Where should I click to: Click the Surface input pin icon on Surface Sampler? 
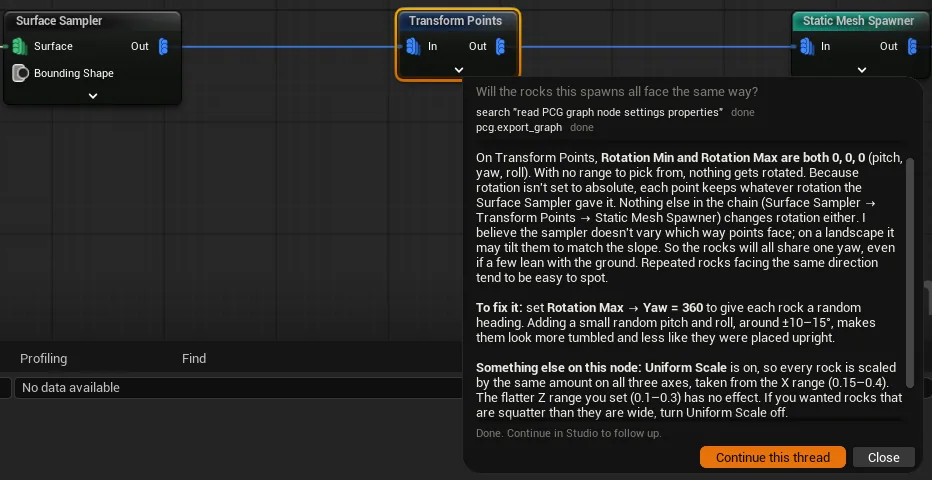(x=20, y=46)
